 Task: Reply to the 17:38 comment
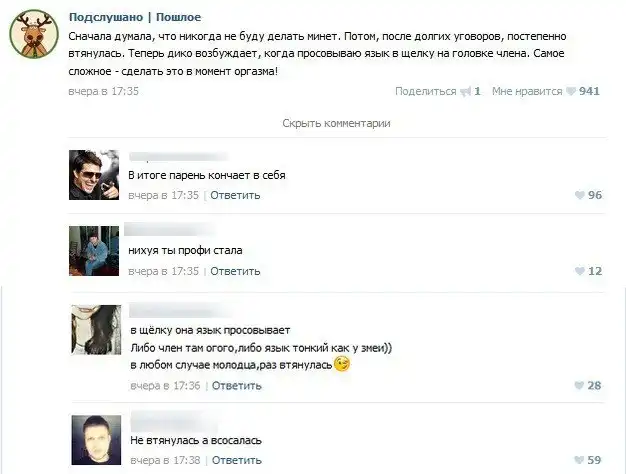pyautogui.click(x=237, y=460)
